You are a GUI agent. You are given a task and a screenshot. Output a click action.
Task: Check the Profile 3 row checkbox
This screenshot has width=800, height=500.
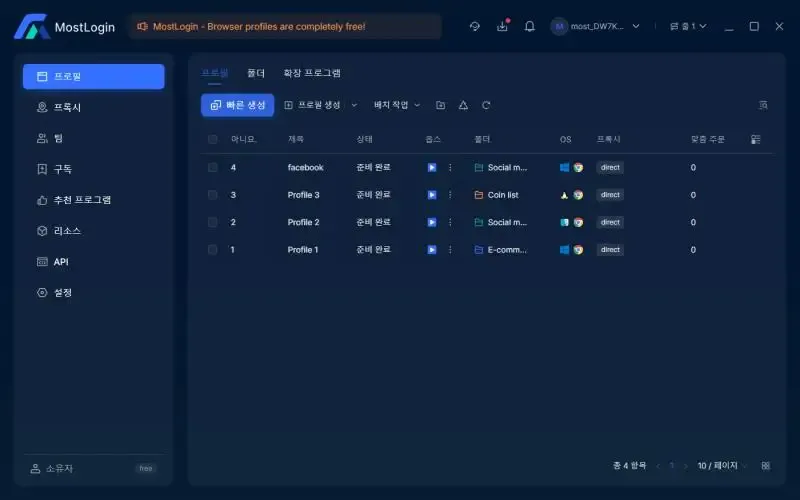point(213,195)
